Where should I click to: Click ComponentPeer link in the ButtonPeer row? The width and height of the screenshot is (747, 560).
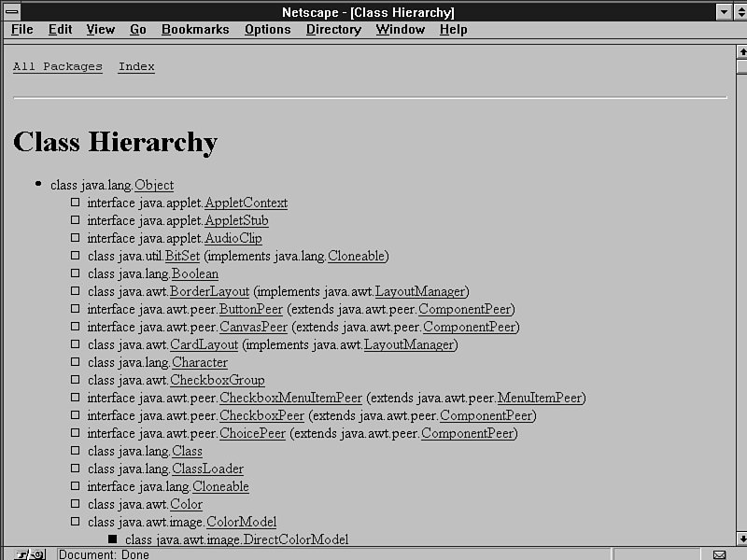[x=464, y=310]
